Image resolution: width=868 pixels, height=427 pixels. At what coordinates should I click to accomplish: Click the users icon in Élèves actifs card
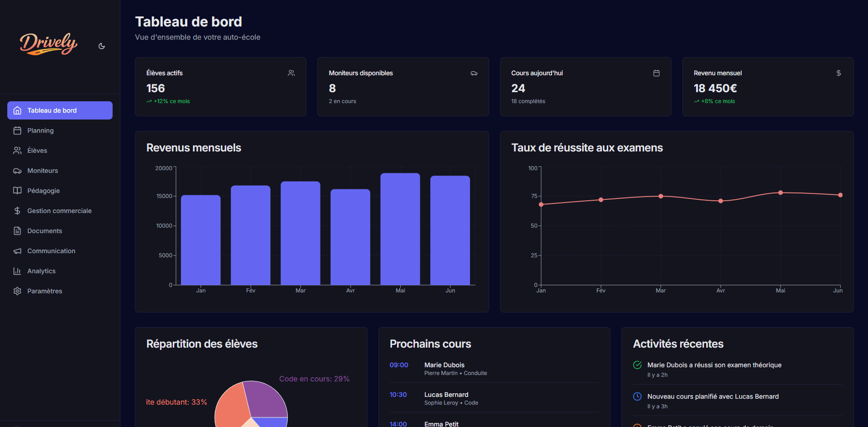[291, 73]
